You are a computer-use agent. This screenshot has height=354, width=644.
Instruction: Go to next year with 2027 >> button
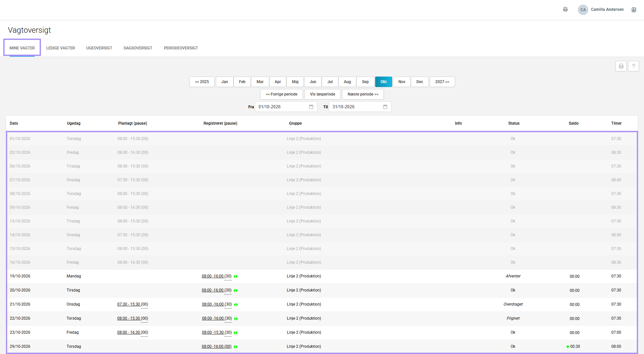click(x=442, y=82)
